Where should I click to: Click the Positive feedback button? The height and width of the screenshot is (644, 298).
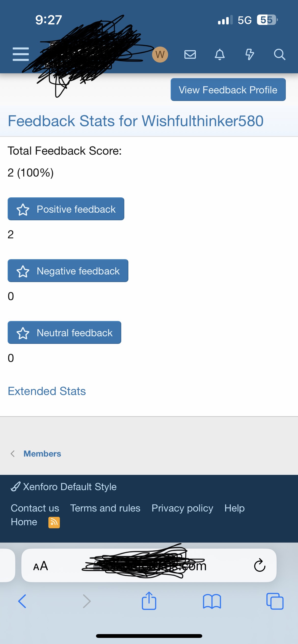coord(66,209)
